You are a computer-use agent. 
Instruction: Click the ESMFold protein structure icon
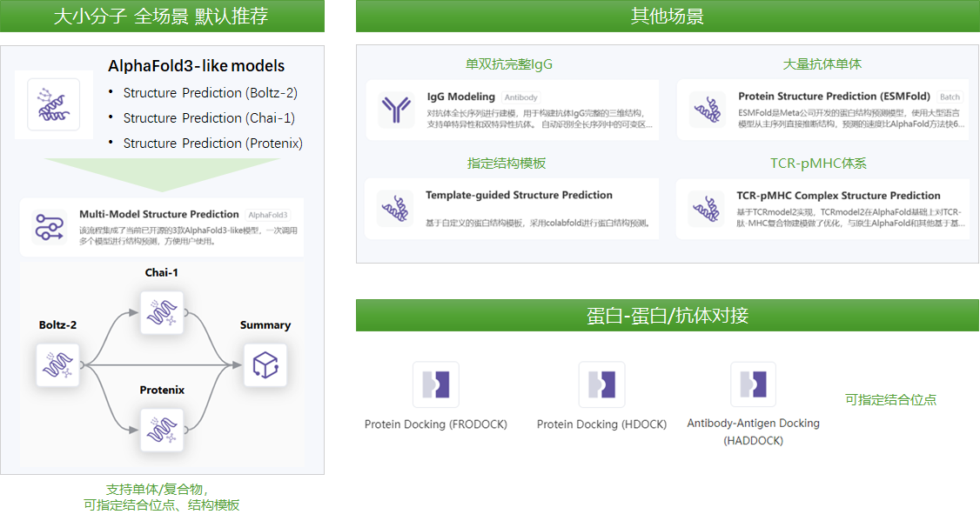tap(708, 110)
